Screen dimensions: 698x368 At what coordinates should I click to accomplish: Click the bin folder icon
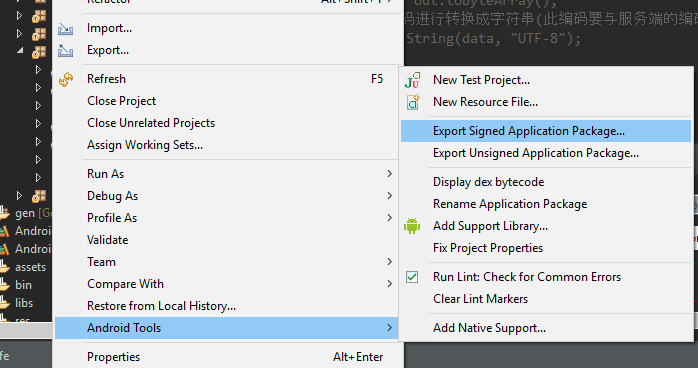pyautogui.click(x=4, y=284)
